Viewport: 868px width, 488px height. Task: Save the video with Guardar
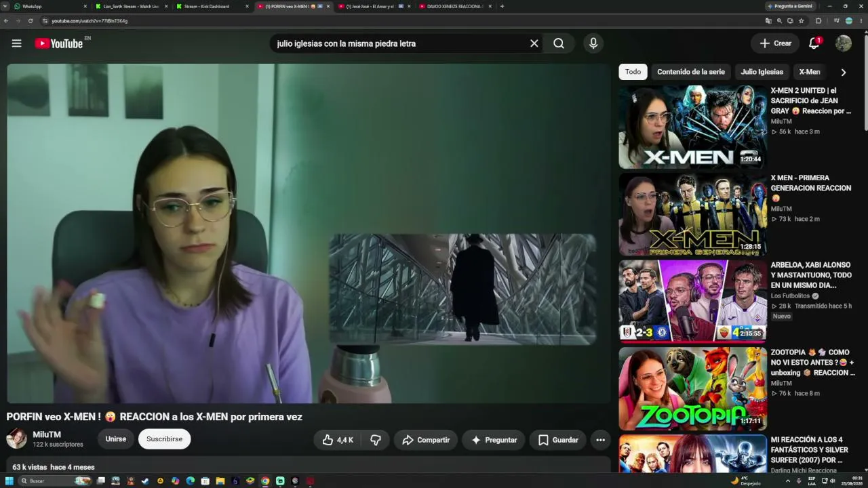point(558,440)
